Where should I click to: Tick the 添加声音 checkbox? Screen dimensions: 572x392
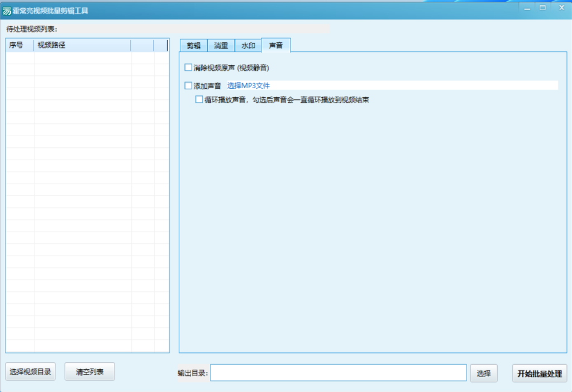[x=188, y=85]
